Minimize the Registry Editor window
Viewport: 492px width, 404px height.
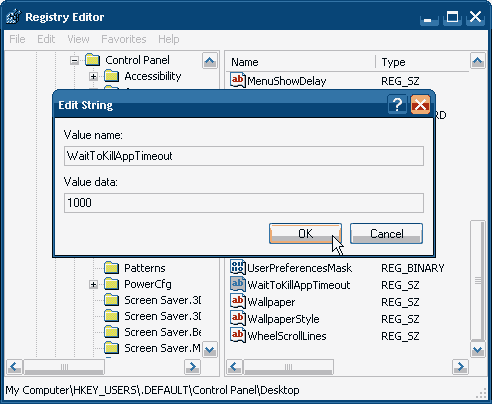pyautogui.click(x=429, y=17)
